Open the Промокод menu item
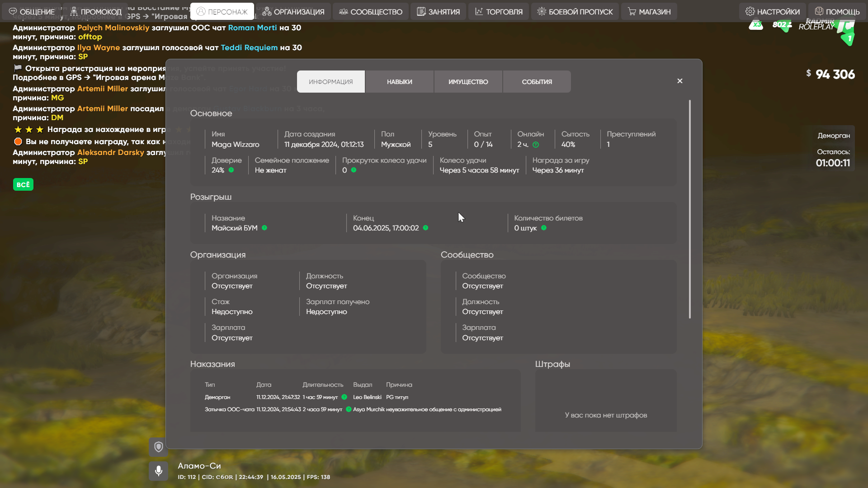This screenshot has width=868, height=488. 95,12
